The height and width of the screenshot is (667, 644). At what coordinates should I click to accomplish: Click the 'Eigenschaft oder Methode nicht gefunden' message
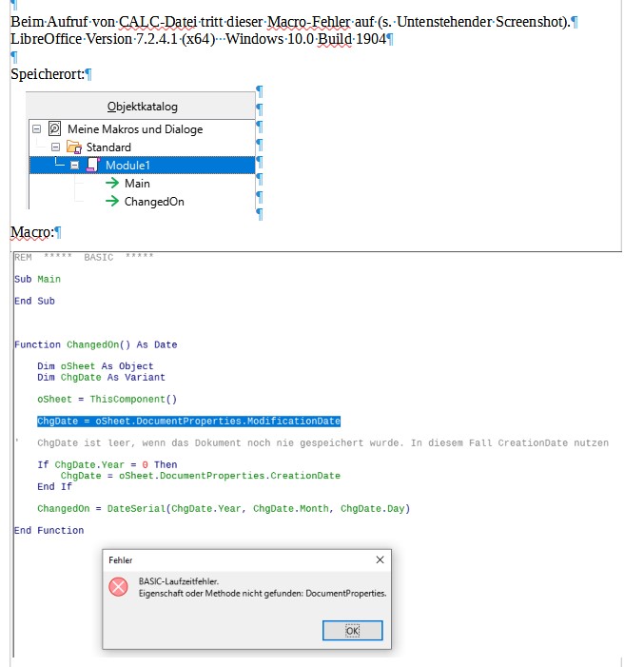click(x=263, y=594)
